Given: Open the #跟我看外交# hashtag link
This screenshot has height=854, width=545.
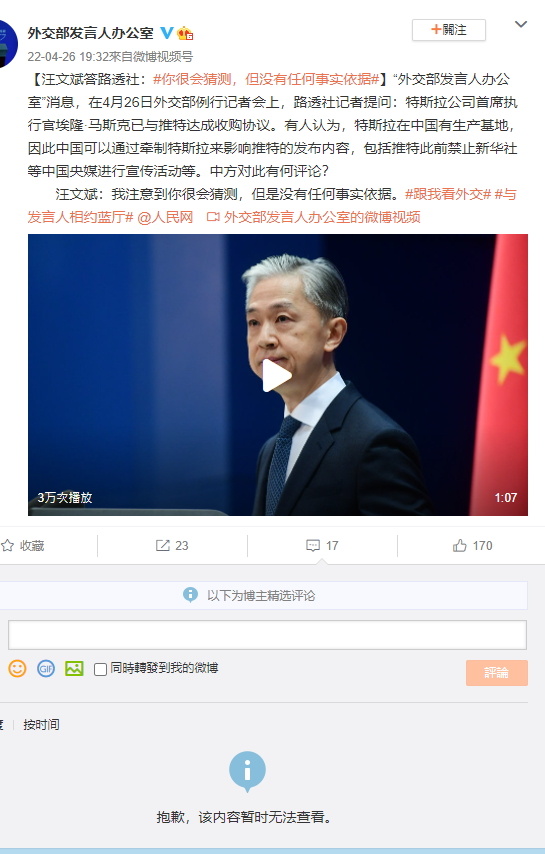Looking at the screenshot, I should click(x=448, y=194).
